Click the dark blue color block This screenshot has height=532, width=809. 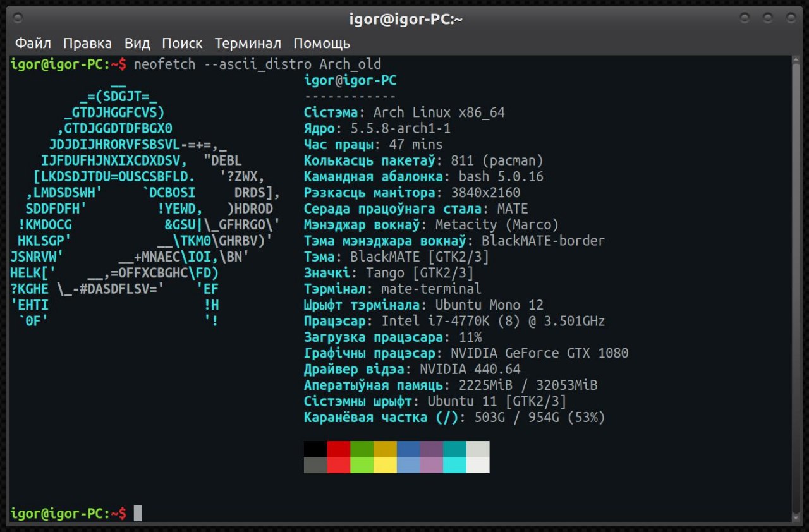(408, 449)
